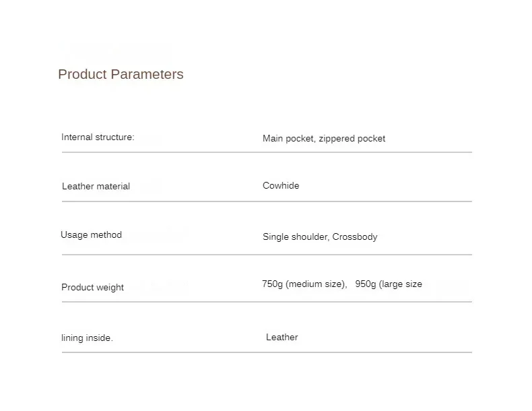Click the divider line under Product weight row

pyautogui.click(x=267, y=302)
